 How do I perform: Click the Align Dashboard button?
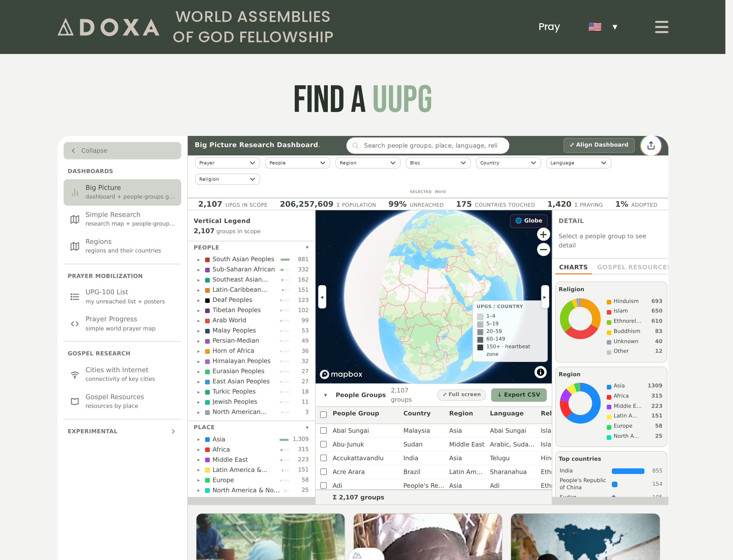599,145
